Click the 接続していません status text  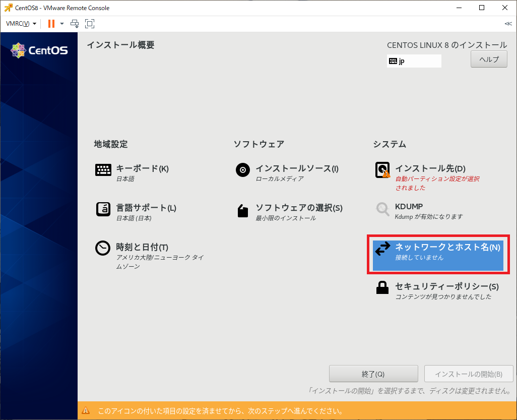[419, 257]
